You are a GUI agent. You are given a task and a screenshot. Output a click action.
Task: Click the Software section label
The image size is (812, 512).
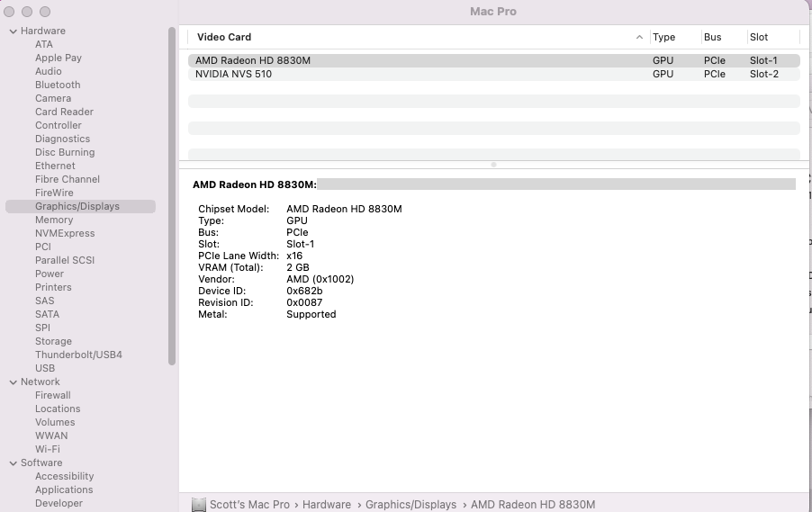(41, 463)
